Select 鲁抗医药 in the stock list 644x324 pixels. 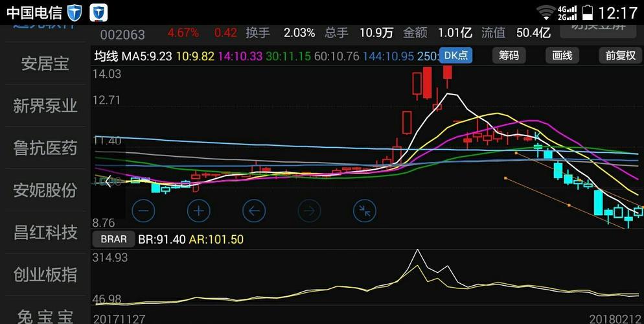click(x=45, y=148)
